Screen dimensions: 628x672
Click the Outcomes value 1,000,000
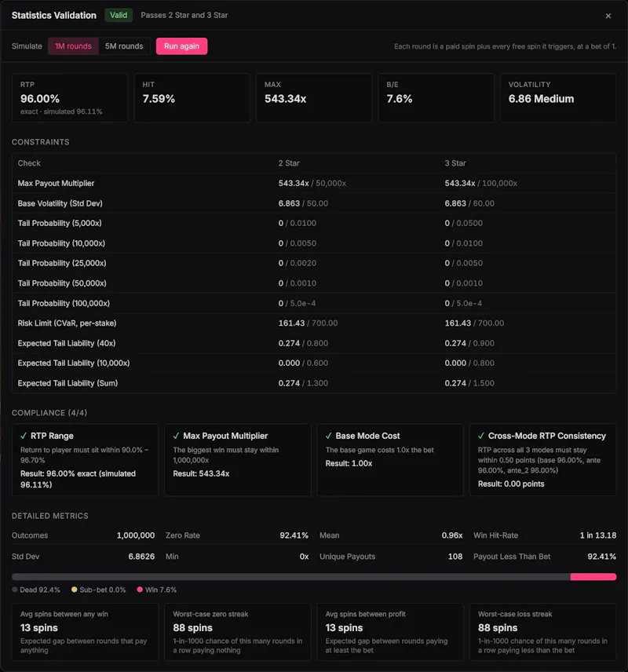click(x=136, y=535)
